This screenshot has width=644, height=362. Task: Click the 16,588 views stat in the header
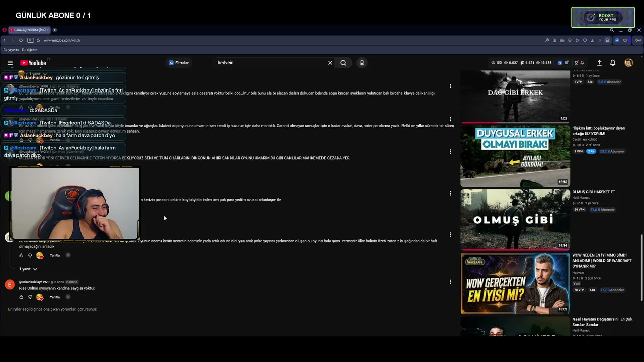(543, 63)
